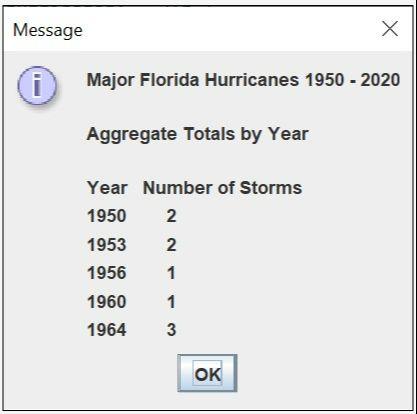
Task: Click the word Storms in column header
Action: point(271,188)
